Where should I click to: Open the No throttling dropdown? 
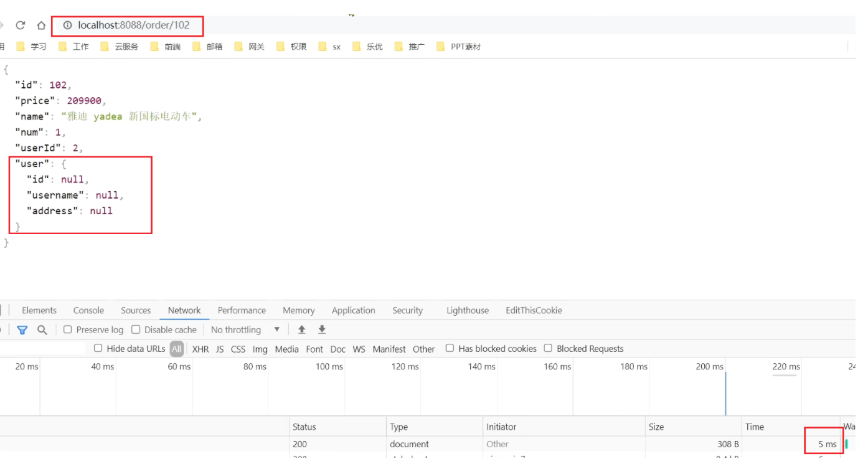[x=245, y=329]
